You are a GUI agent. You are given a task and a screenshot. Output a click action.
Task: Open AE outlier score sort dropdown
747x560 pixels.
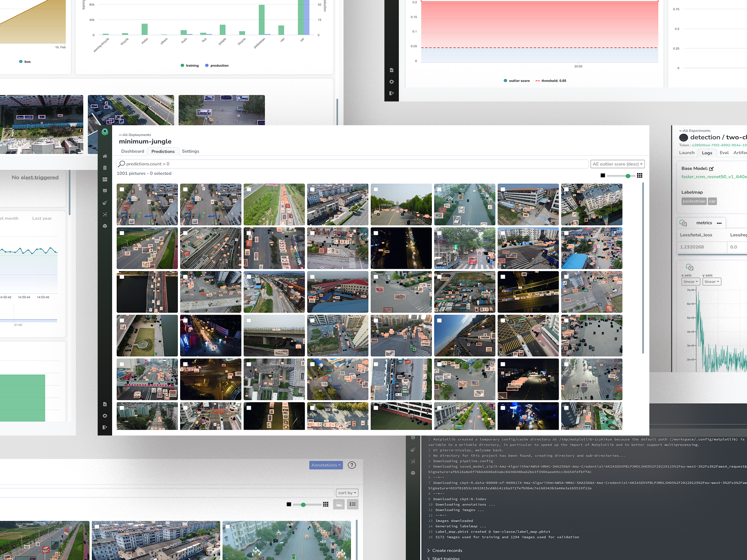tap(617, 164)
